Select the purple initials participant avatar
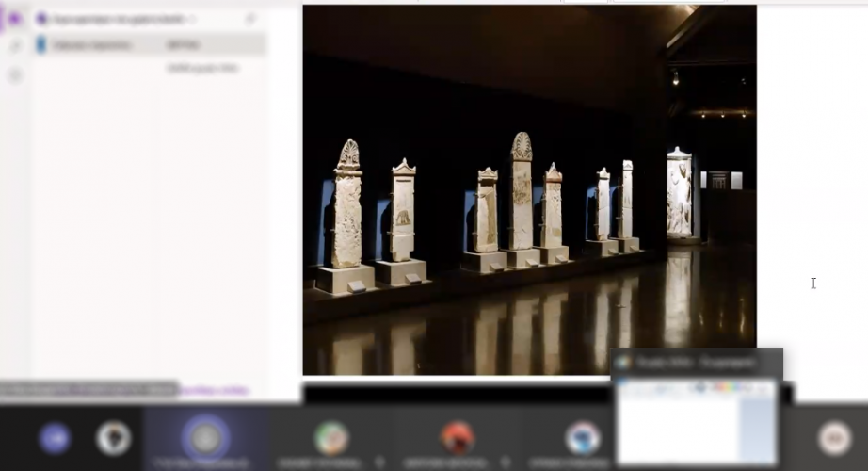Viewport: 868px width, 471px height. click(x=55, y=438)
